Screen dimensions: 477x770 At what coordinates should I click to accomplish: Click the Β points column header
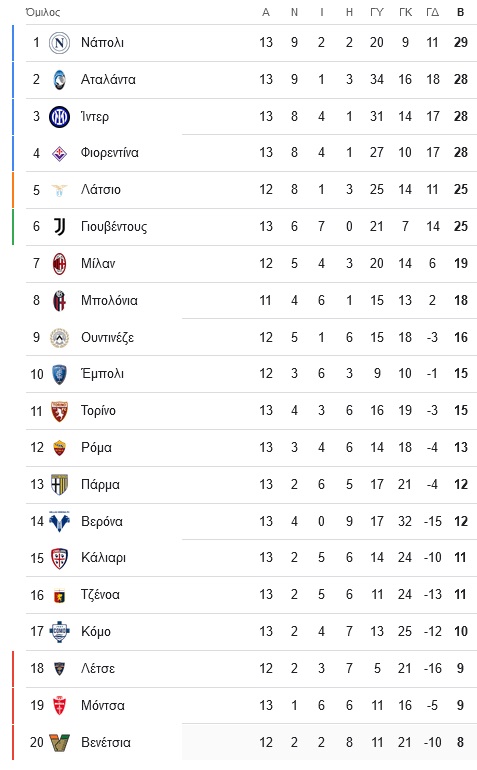coord(460,12)
